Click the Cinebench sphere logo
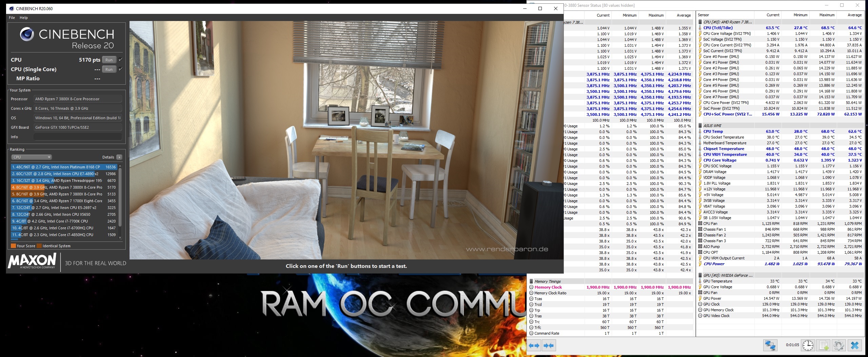Viewport: 868px width, 357px height. pos(27,34)
